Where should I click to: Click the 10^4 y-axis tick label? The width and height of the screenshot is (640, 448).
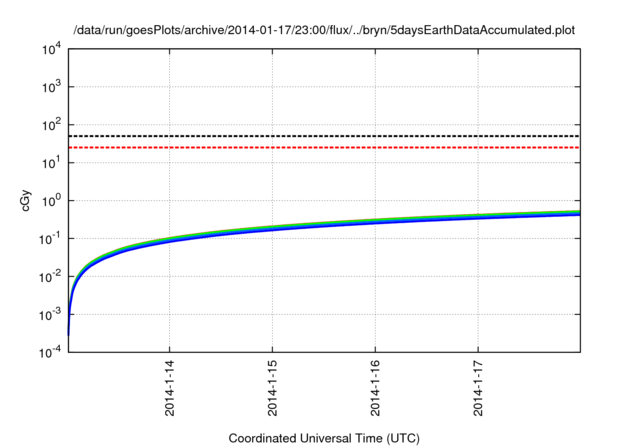pos(51,50)
